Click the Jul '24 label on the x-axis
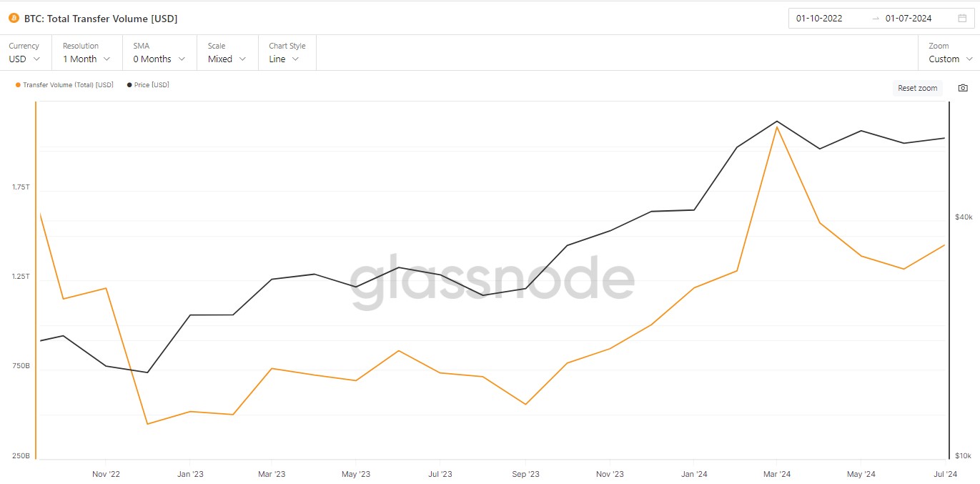Viewport: 980px width, 484px height. 945,473
